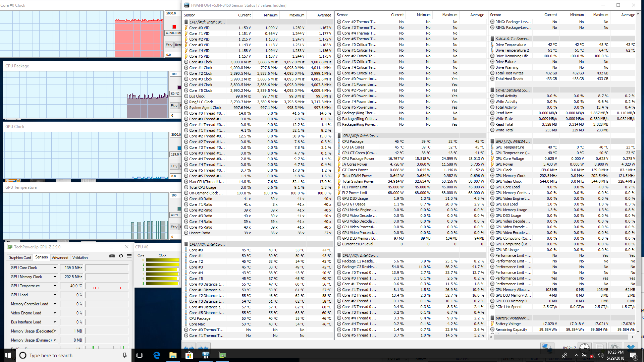Open the Bus Interface Load dropdown

click(x=55, y=322)
